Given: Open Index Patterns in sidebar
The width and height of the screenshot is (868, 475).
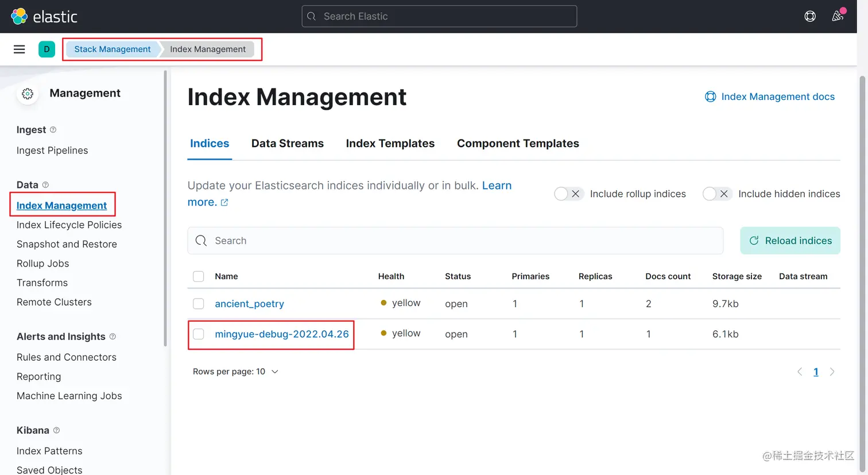Looking at the screenshot, I should [x=49, y=451].
